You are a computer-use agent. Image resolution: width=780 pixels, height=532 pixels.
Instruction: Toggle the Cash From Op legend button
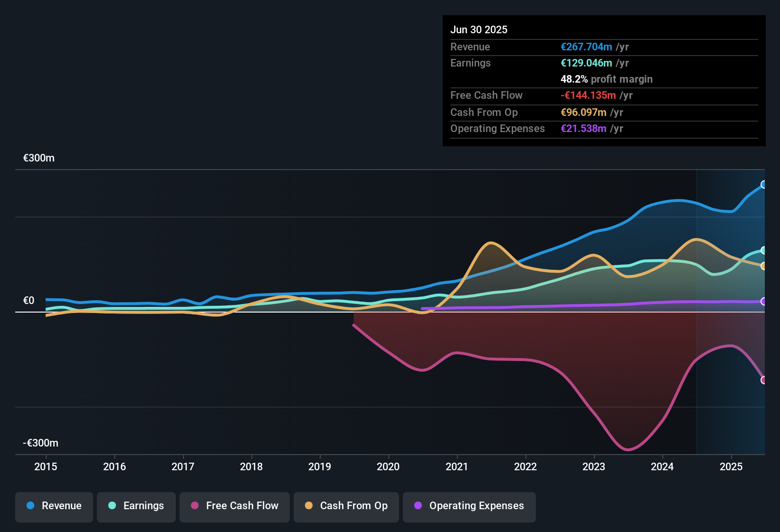(346, 506)
